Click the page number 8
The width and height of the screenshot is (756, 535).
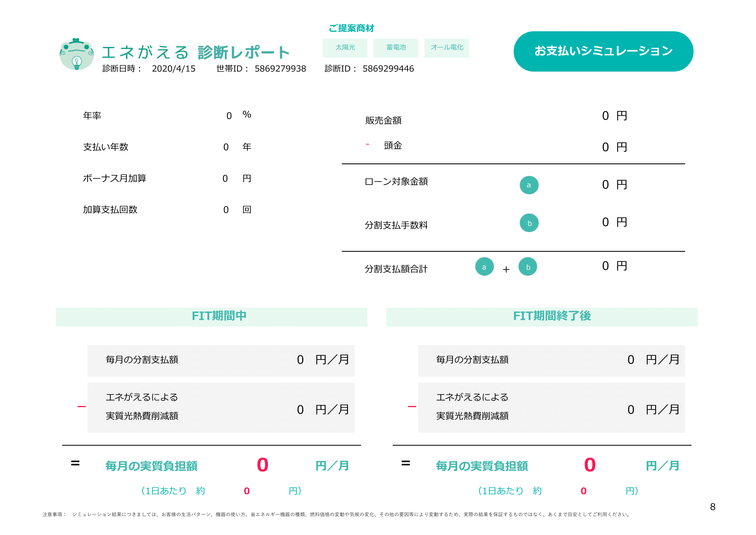point(713,507)
